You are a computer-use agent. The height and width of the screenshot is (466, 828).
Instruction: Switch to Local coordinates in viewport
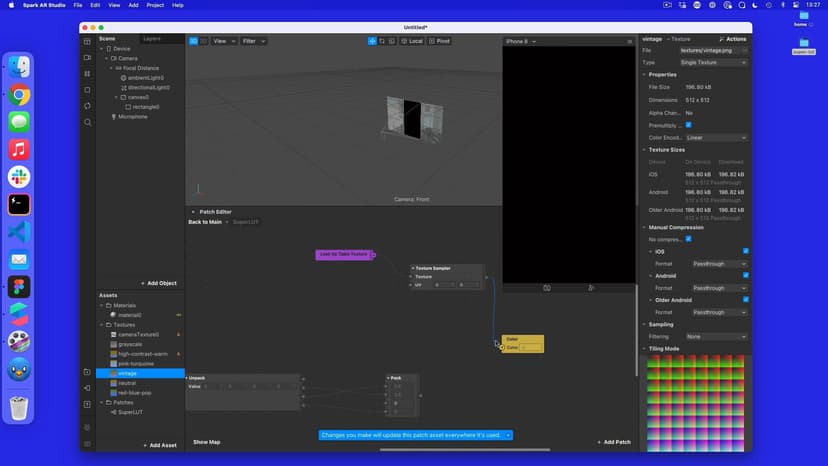(x=412, y=41)
